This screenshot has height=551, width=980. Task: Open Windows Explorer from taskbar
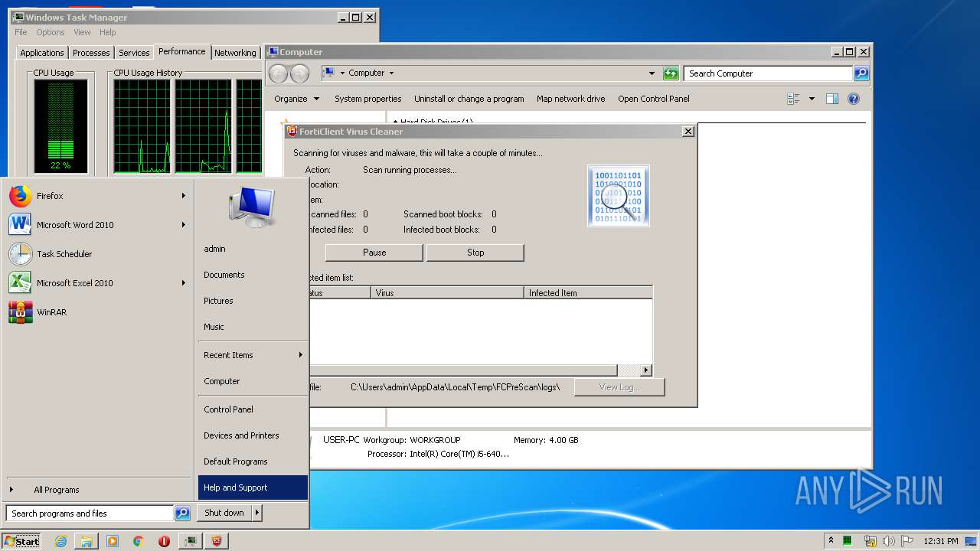tap(87, 541)
